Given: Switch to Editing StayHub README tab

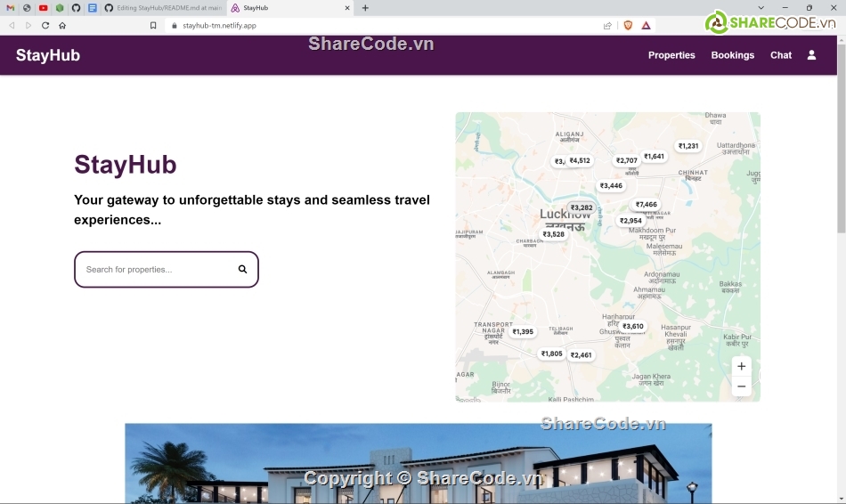Looking at the screenshot, I should 162,8.
